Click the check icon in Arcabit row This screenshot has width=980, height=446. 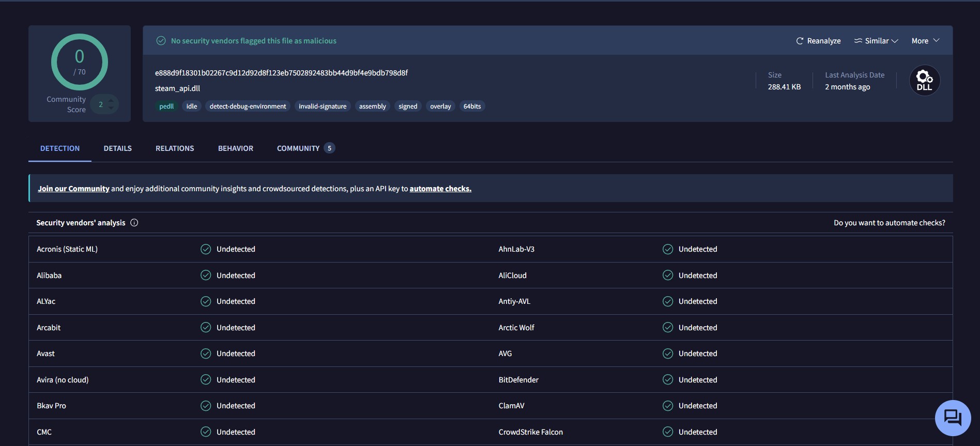206,328
